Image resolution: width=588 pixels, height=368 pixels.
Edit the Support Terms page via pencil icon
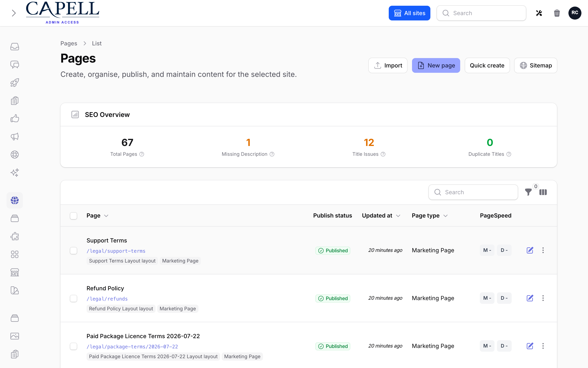pyautogui.click(x=530, y=250)
